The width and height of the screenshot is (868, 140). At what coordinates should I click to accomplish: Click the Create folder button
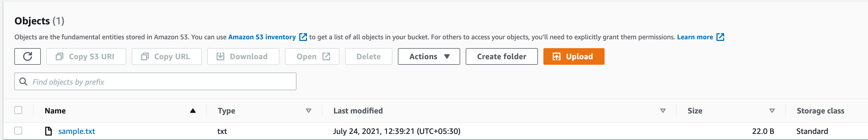pos(502,56)
